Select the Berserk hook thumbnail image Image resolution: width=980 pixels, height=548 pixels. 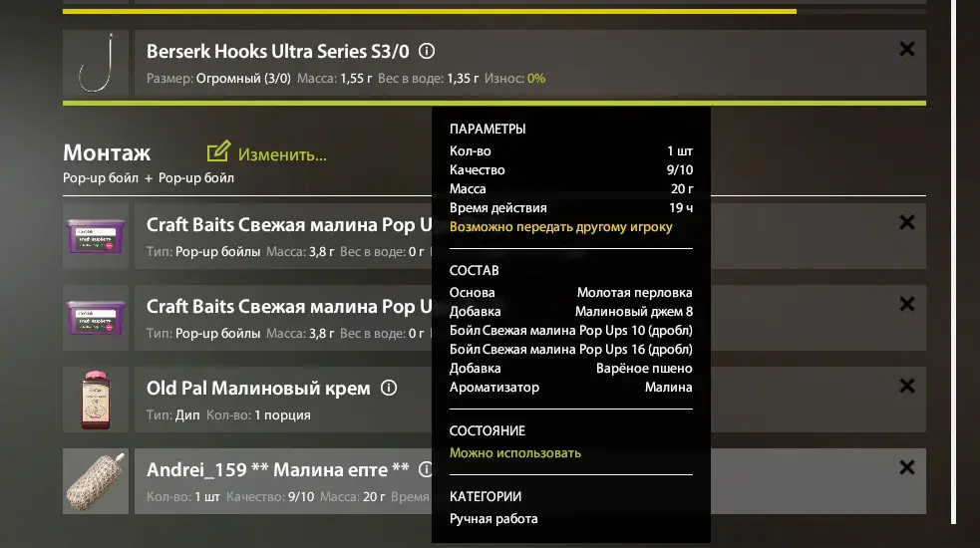tap(98, 63)
